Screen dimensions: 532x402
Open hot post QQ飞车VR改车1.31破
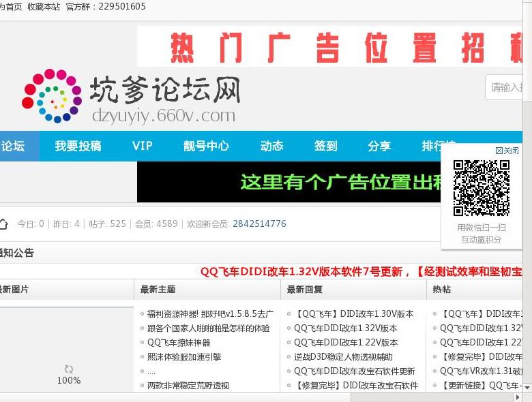[481, 371]
